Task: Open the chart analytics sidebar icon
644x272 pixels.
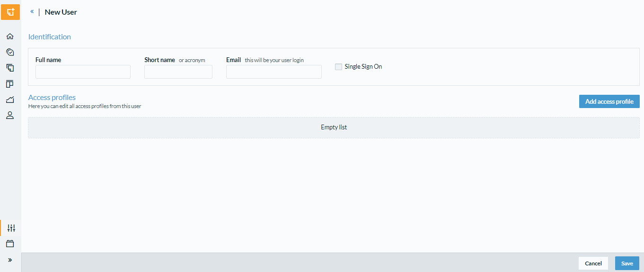Action: tap(10, 100)
